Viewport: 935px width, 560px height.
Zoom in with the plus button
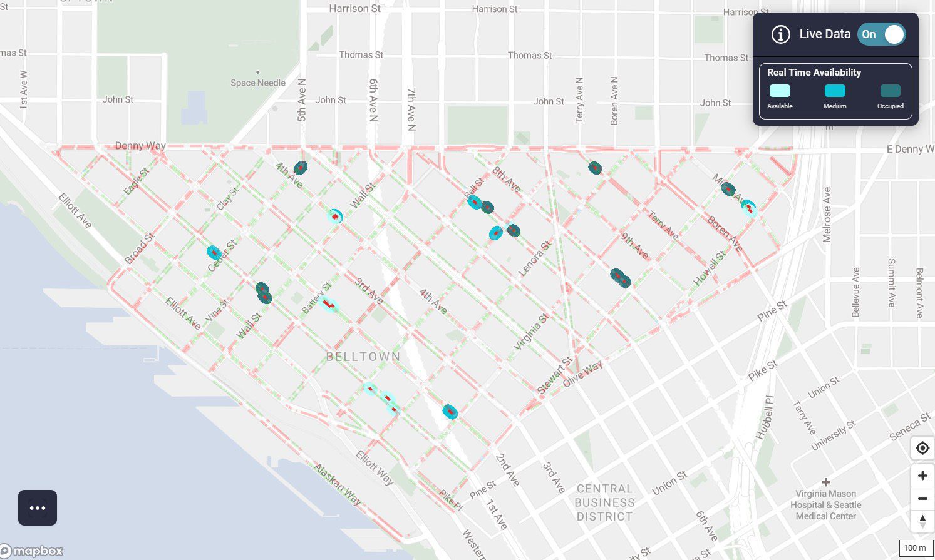pyautogui.click(x=922, y=476)
